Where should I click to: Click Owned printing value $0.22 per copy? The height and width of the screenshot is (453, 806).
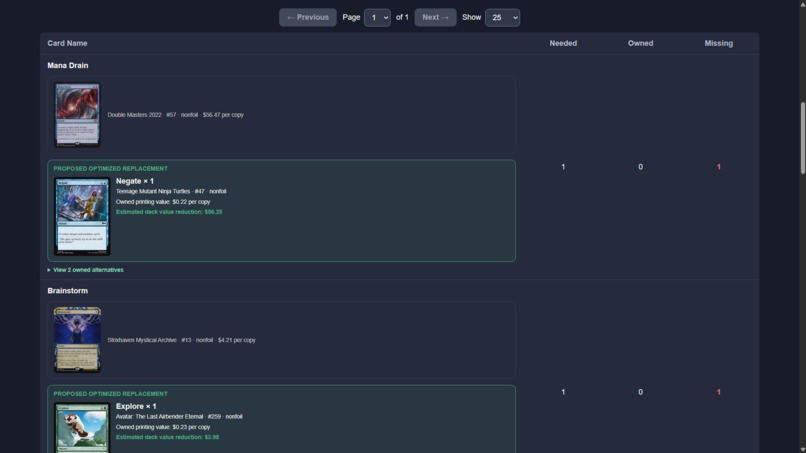163,202
